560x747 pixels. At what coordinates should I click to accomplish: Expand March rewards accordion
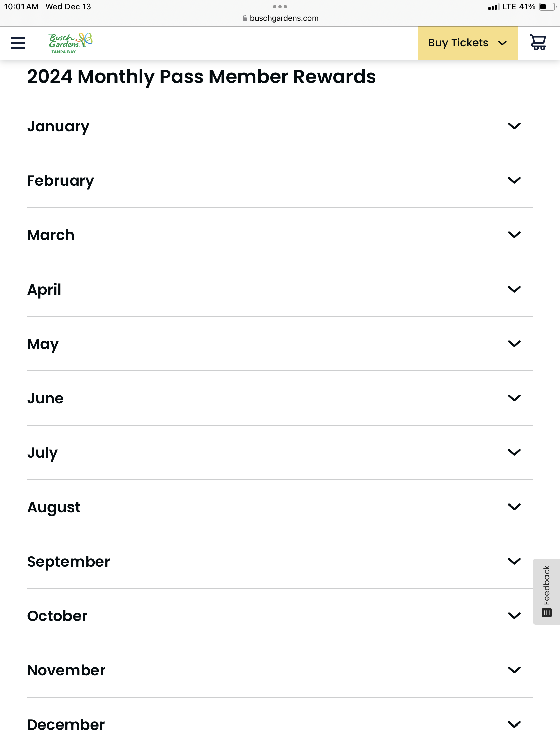coord(280,235)
